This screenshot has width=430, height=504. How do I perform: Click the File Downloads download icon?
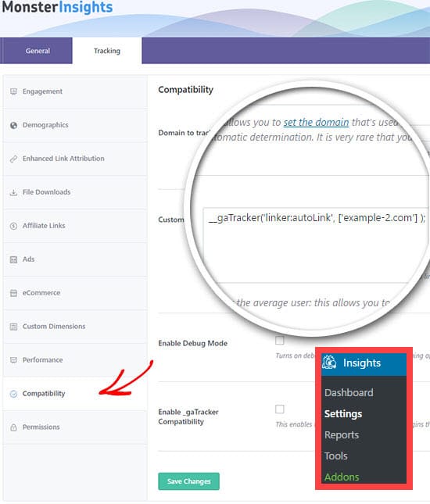pyautogui.click(x=13, y=192)
